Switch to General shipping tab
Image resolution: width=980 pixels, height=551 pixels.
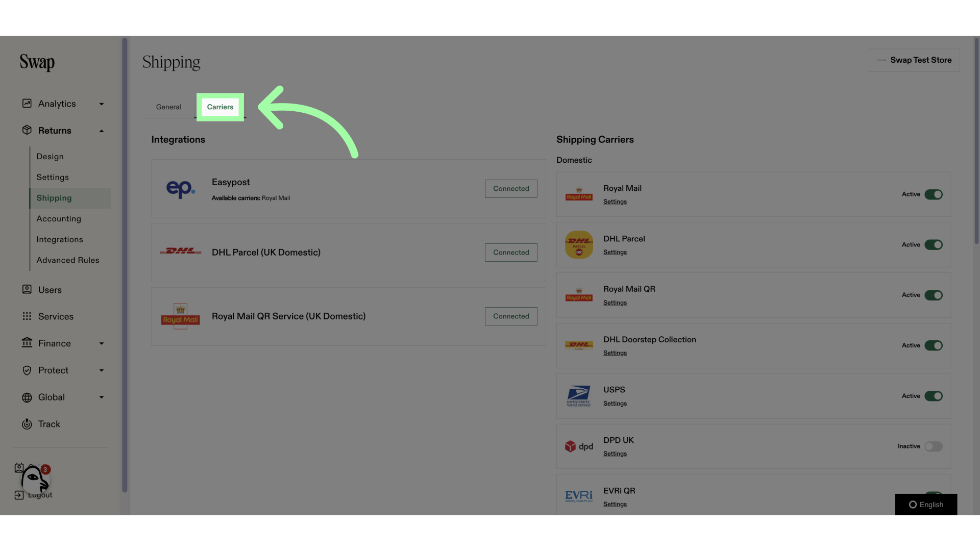coord(168,107)
